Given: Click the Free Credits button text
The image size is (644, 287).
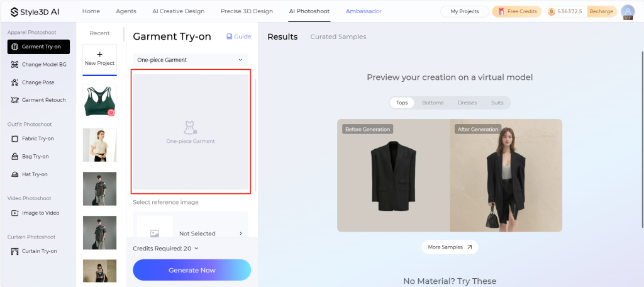Looking at the screenshot, I should point(521,11).
